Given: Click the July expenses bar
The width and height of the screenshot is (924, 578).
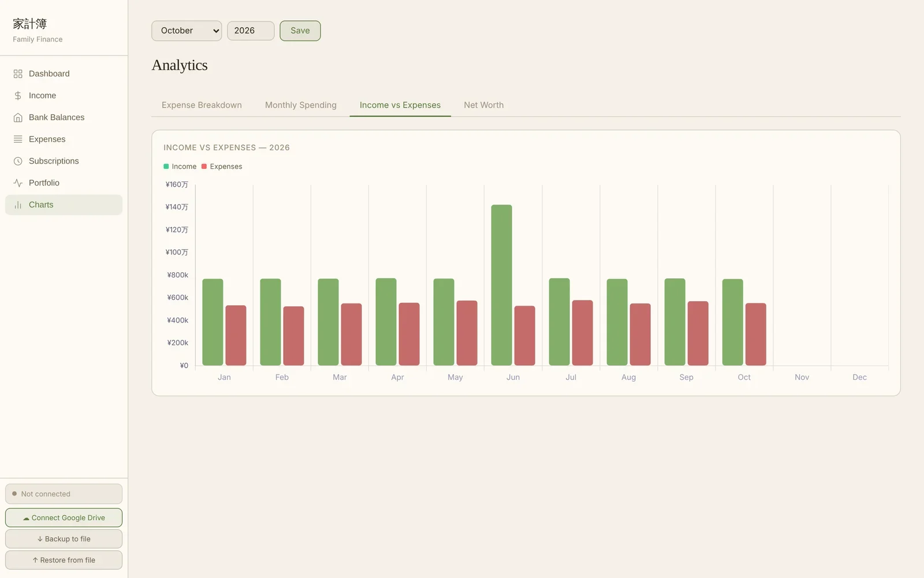Looking at the screenshot, I should coord(582,333).
